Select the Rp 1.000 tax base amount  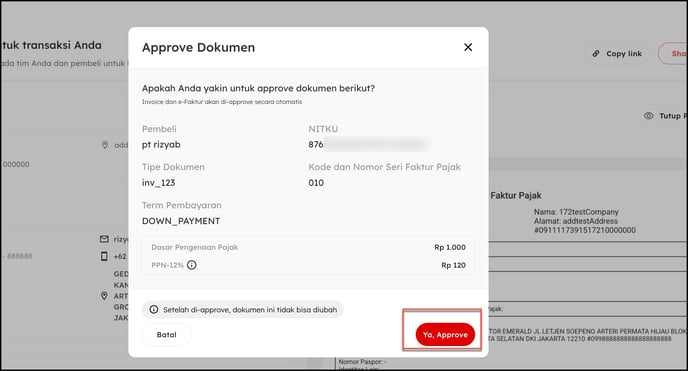click(x=450, y=247)
